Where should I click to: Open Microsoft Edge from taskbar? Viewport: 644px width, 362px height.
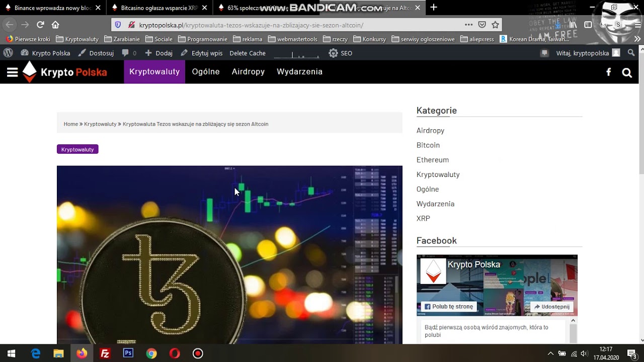click(x=36, y=353)
